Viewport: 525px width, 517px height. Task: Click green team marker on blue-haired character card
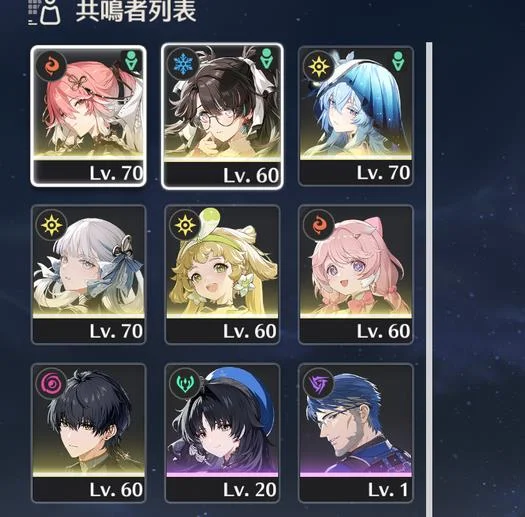point(398,61)
